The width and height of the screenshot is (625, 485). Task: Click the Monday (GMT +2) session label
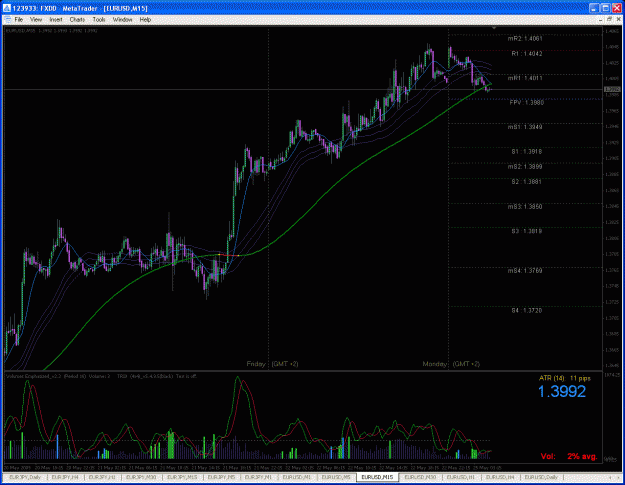[x=451, y=364]
